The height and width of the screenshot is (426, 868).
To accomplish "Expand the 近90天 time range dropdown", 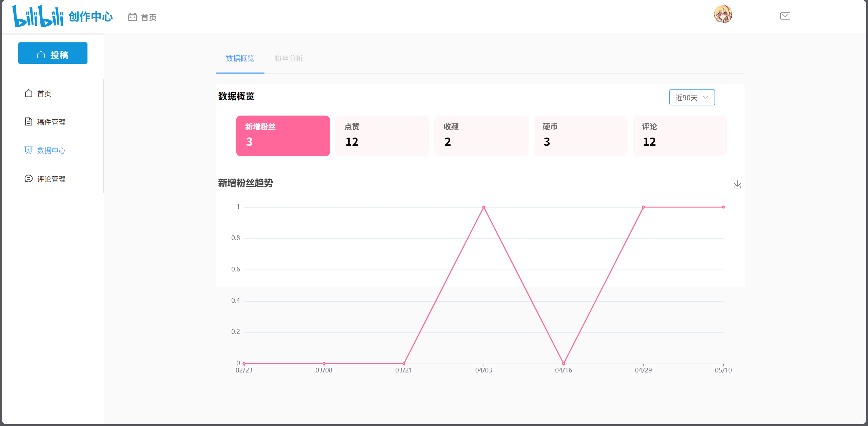I will (692, 98).
